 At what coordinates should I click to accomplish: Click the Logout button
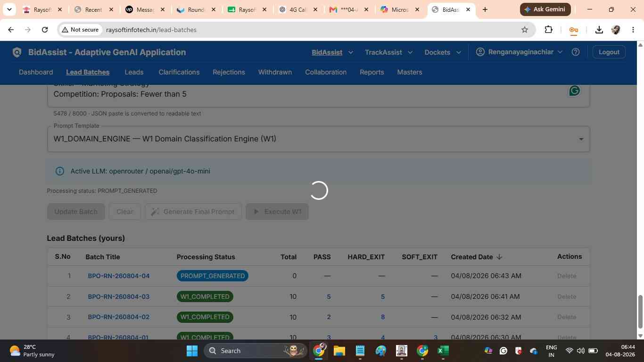click(x=609, y=52)
